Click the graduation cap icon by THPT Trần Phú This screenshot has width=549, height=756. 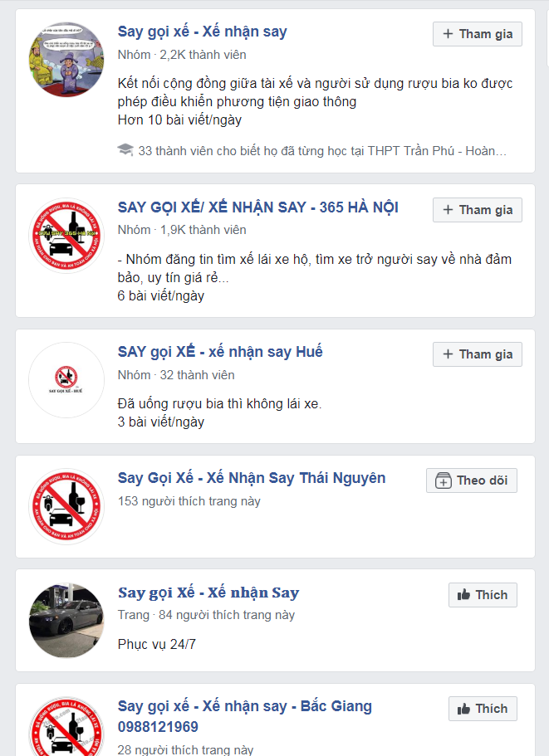click(125, 150)
